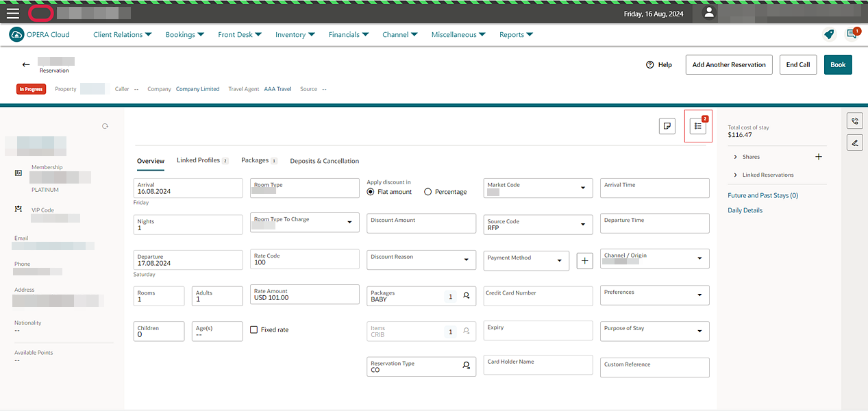The image size is (868, 411).
Task: Search packages using the BABY field magnifier
Action: tap(467, 296)
